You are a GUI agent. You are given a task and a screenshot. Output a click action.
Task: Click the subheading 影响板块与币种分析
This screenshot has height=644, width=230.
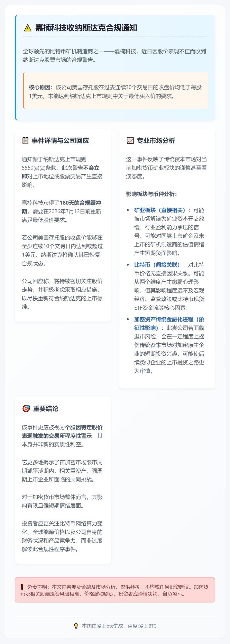151,194
